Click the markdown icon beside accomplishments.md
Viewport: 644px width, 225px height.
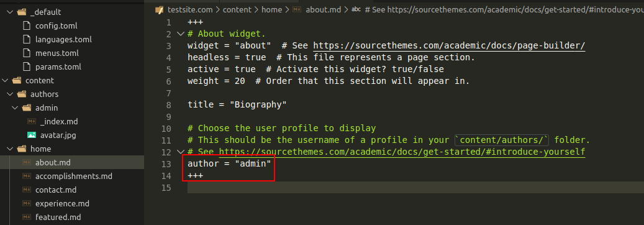(27, 176)
